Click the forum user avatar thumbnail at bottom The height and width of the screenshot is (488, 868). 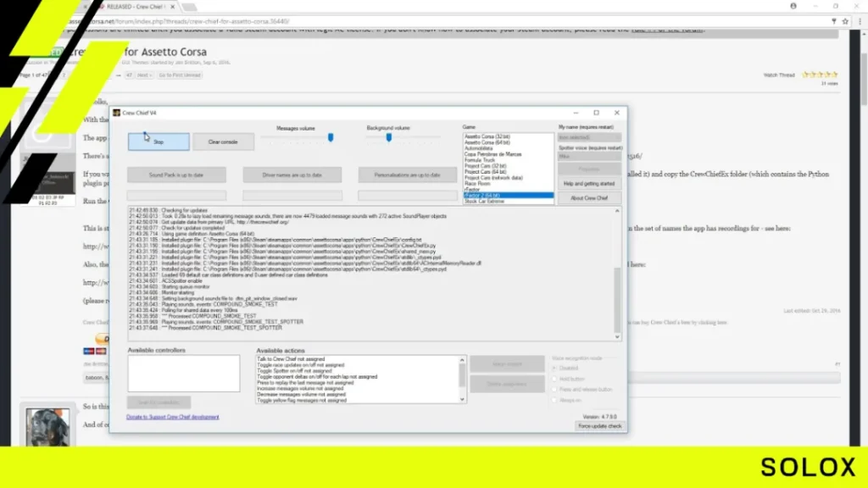[x=47, y=427]
